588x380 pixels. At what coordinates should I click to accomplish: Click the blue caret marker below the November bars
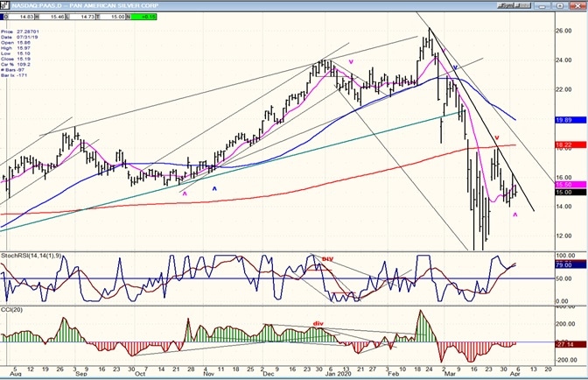point(214,189)
